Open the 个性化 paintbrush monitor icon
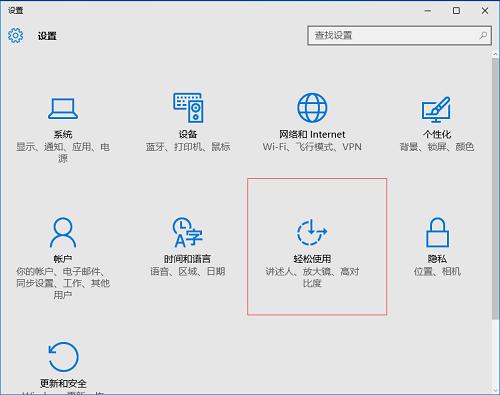The image size is (500, 395). [436, 110]
